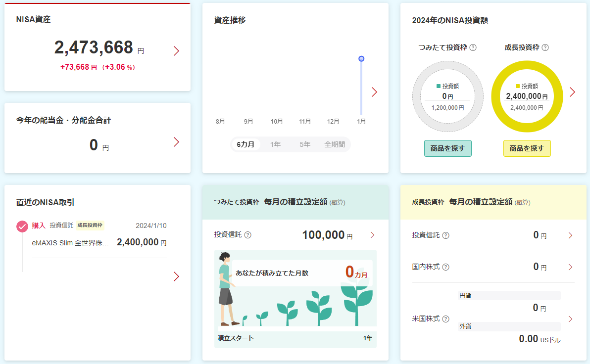The image size is (590, 364).
Task: Click help icon beside 米国株式
Action: click(x=445, y=319)
